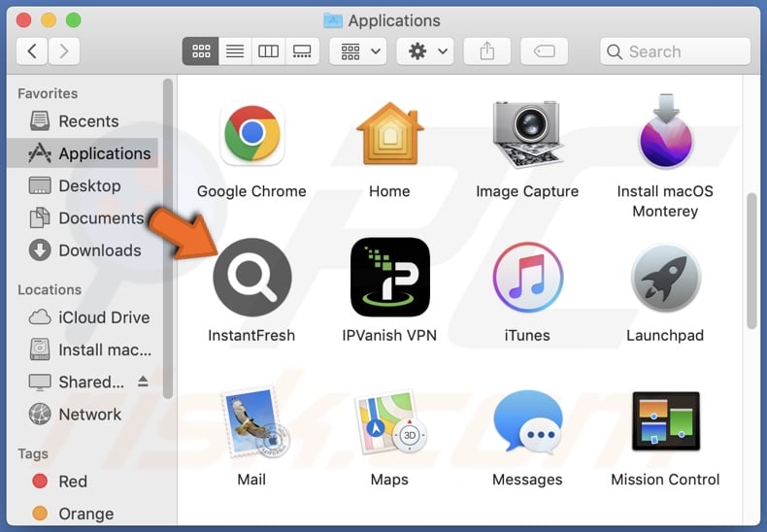Open Network in the sidebar
Image resolution: width=767 pixels, height=532 pixels.
[x=83, y=415]
